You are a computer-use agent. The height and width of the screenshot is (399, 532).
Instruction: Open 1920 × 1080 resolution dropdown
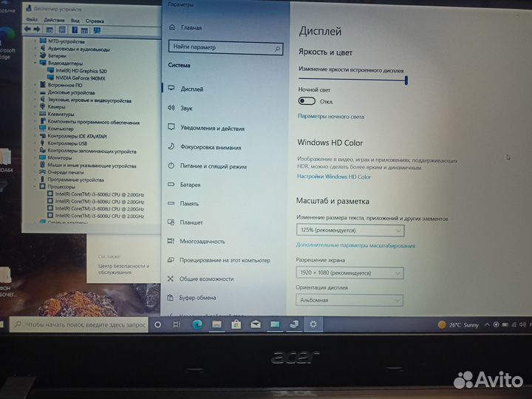(x=349, y=273)
